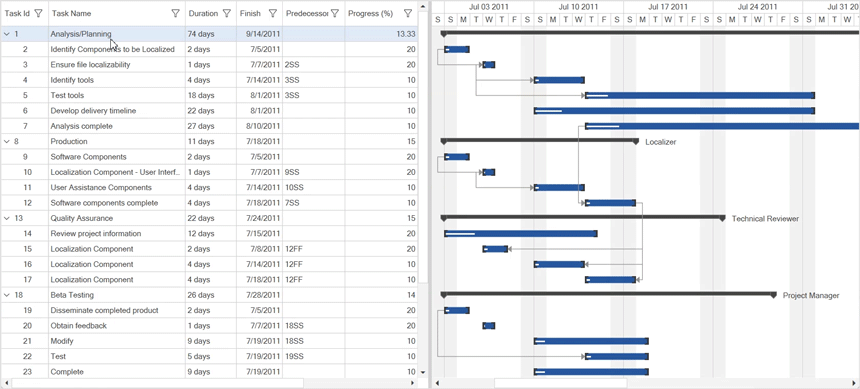Open the Task Name column filter

[x=176, y=13]
